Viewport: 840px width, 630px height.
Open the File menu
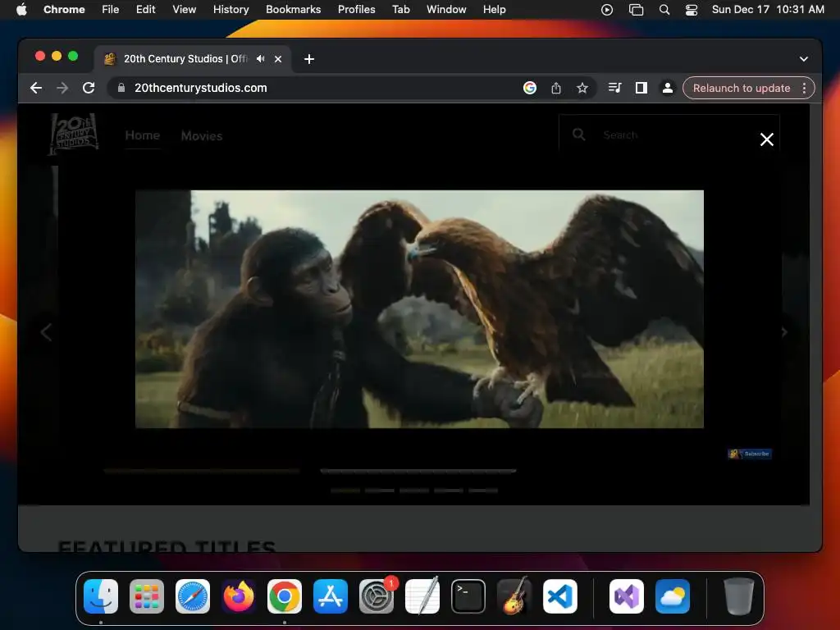(111, 10)
